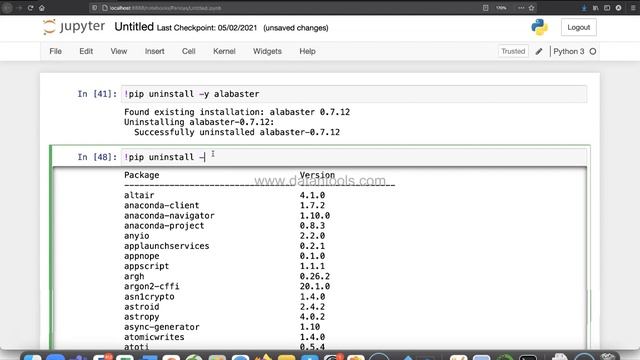Open the Edit menu
The image size is (640, 360).
86,51
